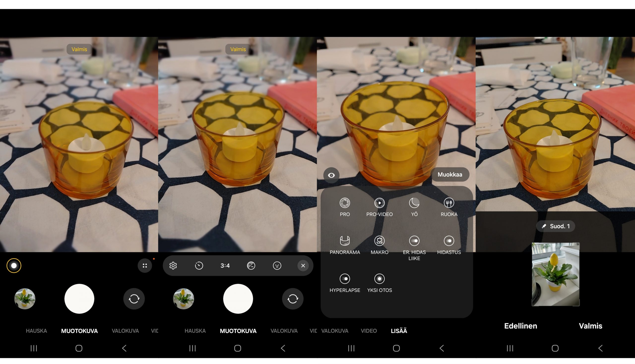Open the MAKRO macro mode

380,241
